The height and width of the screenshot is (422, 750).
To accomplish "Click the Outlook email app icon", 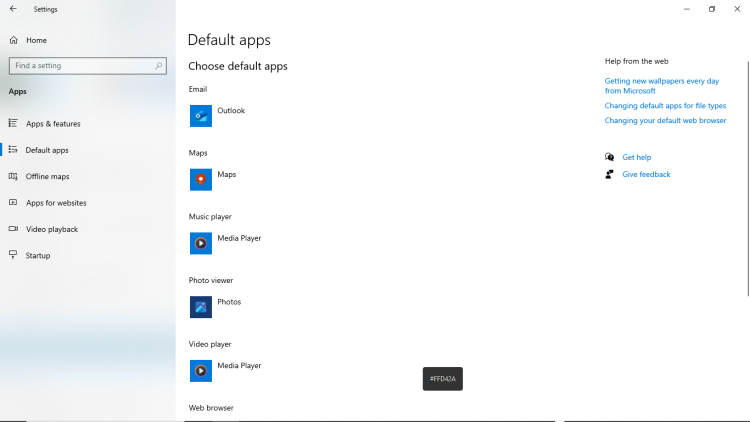I will [x=201, y=116].
